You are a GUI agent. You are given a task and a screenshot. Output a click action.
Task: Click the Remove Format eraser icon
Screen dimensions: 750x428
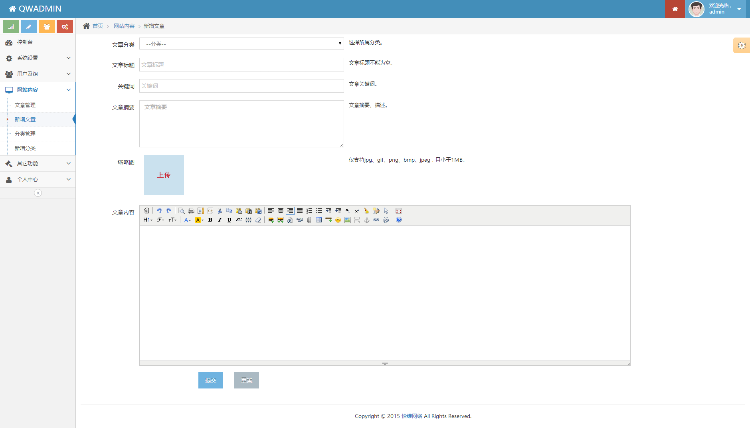258,220
